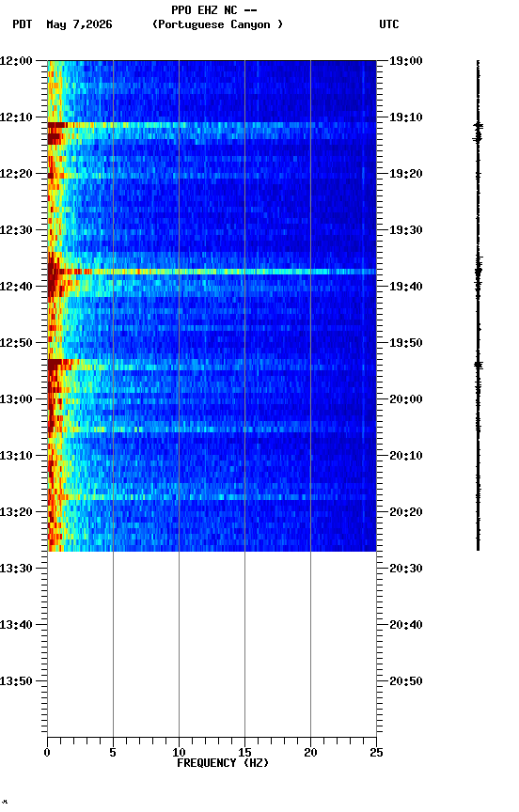Click the '12:10' PDT time label

16,117
